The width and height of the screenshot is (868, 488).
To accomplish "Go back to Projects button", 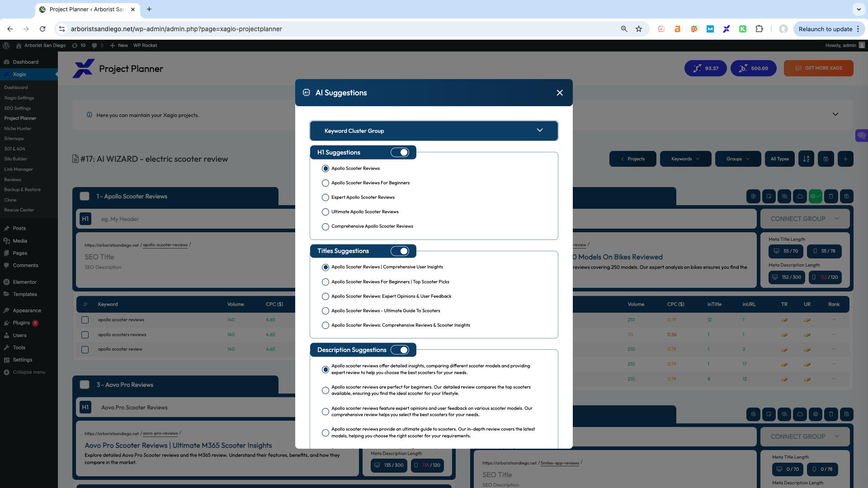I will coord(632,159).
